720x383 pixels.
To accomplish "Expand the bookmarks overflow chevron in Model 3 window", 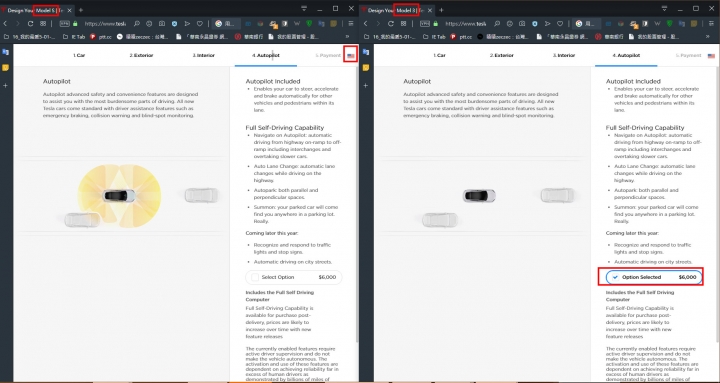I will [708, 36].
